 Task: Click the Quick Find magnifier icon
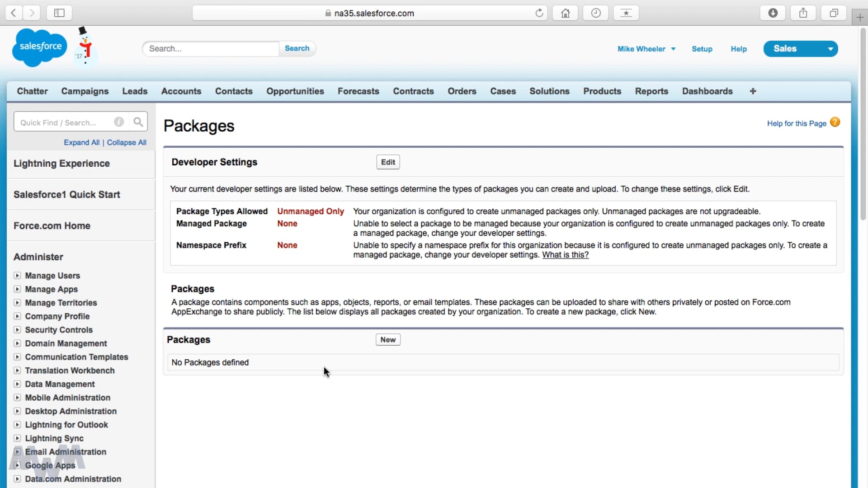138,122
